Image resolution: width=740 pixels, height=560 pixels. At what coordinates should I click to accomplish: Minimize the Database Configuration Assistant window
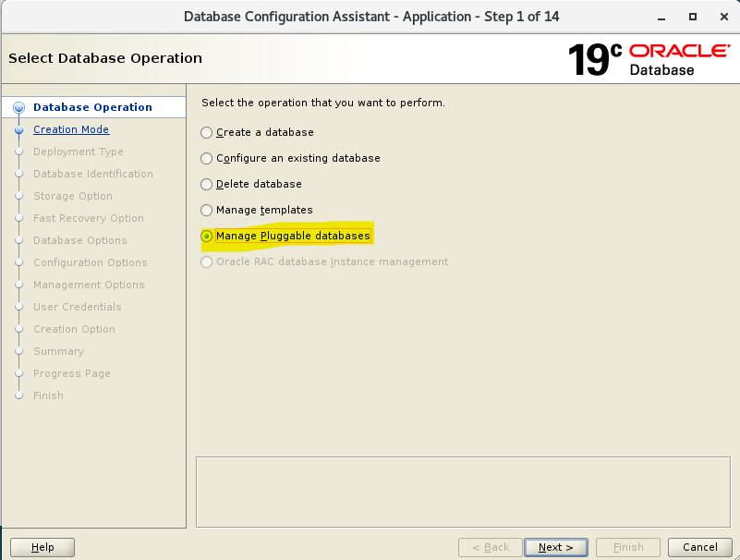pos(661,17)
